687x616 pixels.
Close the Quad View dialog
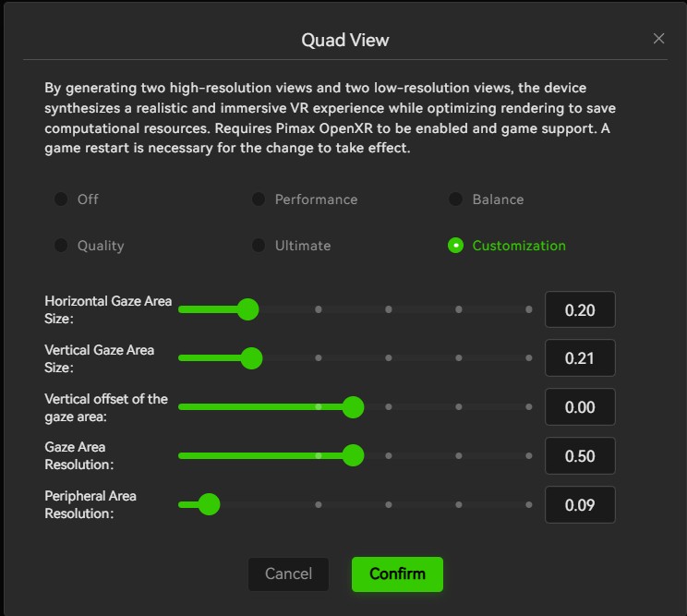(658, 39)
